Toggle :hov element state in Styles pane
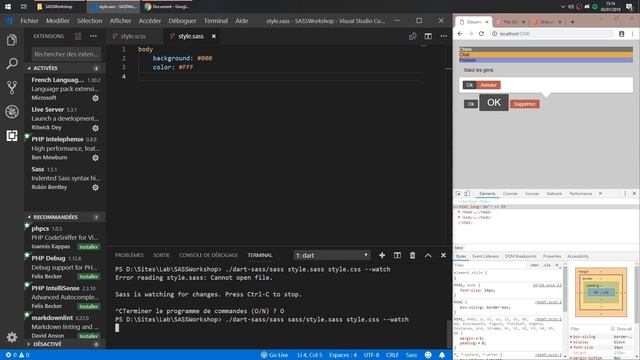Viewport: 640px width, 360px height. pyautogui.click(x=534, y=265)
